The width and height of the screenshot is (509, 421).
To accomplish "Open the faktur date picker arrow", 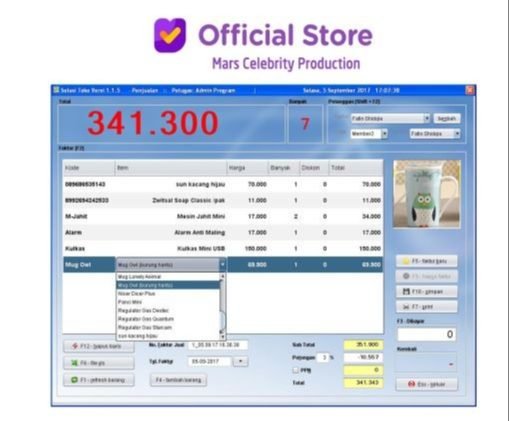I will pos(240,361).
